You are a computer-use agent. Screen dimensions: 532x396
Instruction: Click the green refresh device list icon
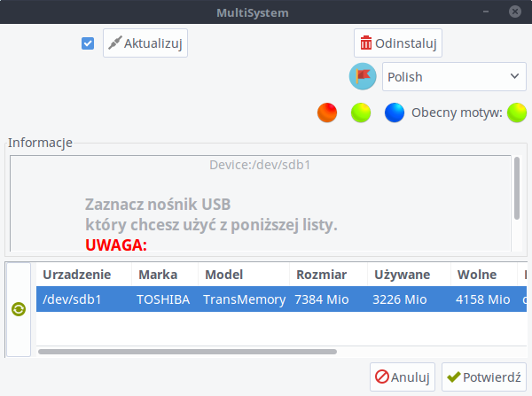(19, 309)
